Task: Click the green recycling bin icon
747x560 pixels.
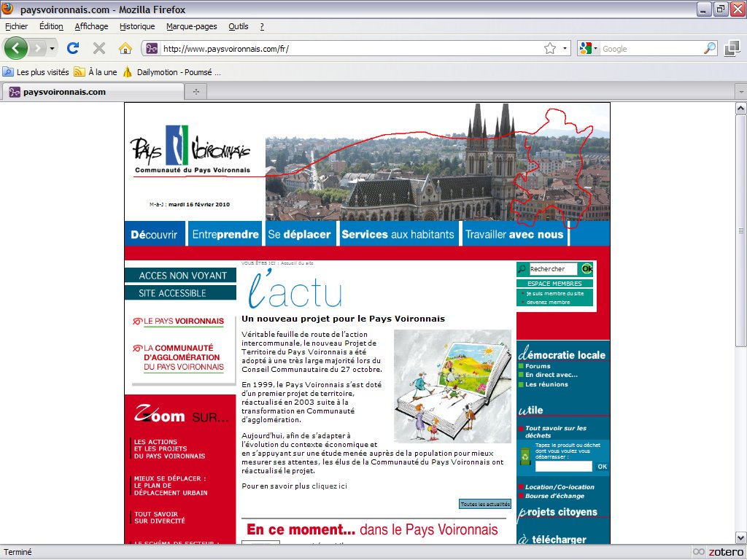Action: click(x=525, y=457)
